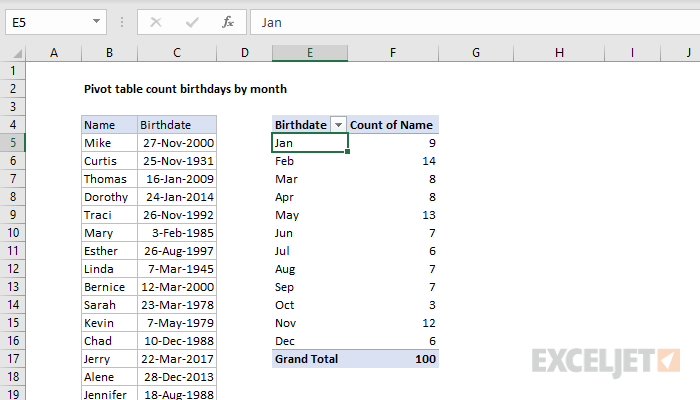
Task: Click the 'Count of Name' pivot header
Action: point(393,125)
